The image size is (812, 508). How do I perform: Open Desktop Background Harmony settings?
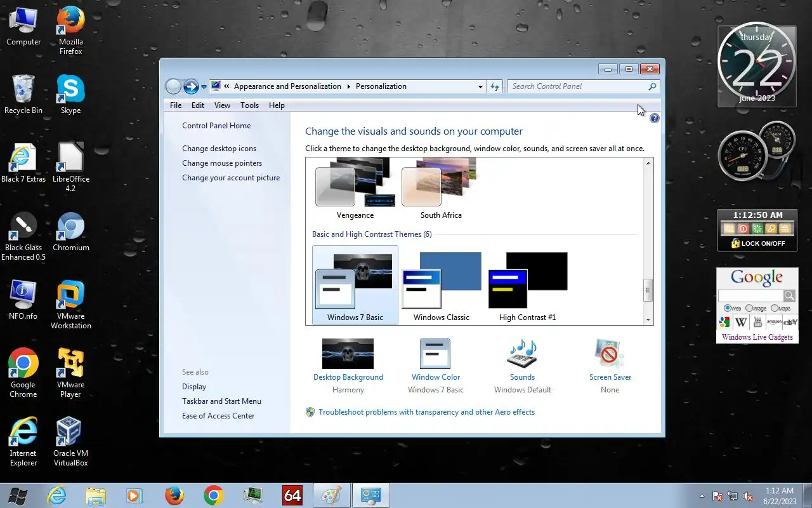(x=348, y=365)
